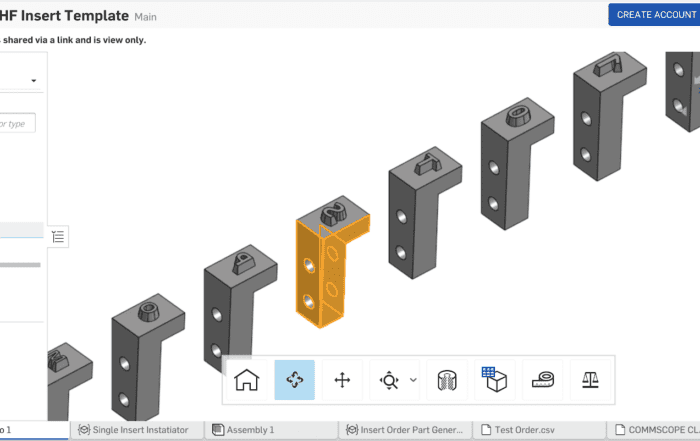Click the CREATE ACCOUNT button
The width and height of the screenshot is (700, 441).
tap(654, 15)
